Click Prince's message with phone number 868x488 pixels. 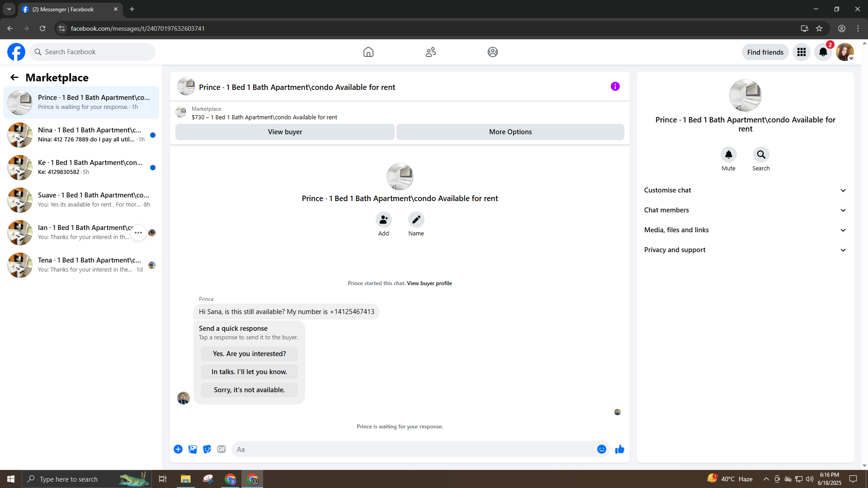pos(287,312)
